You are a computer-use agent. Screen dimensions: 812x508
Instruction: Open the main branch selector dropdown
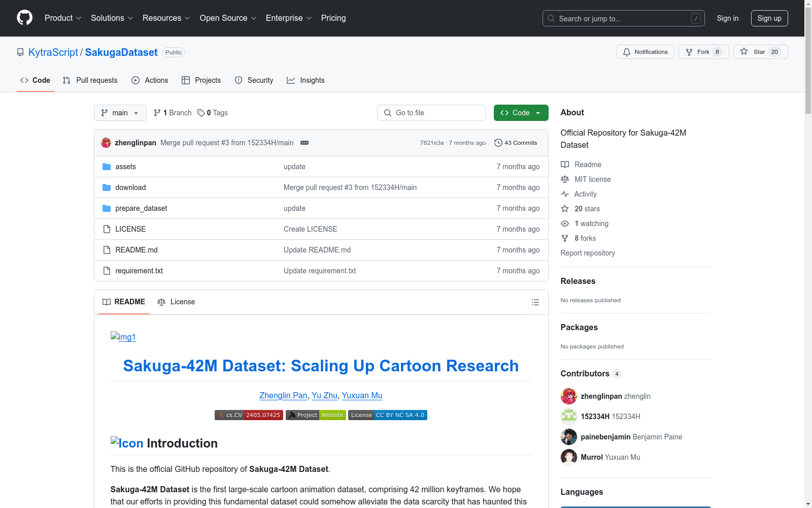pyautogui.click(x=120, y=113)
